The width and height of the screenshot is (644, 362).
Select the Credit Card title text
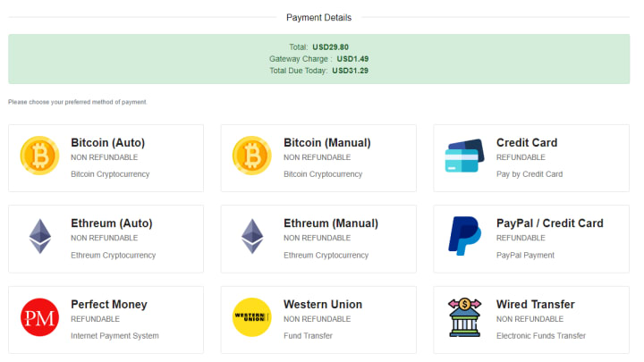tap(527, 143)
